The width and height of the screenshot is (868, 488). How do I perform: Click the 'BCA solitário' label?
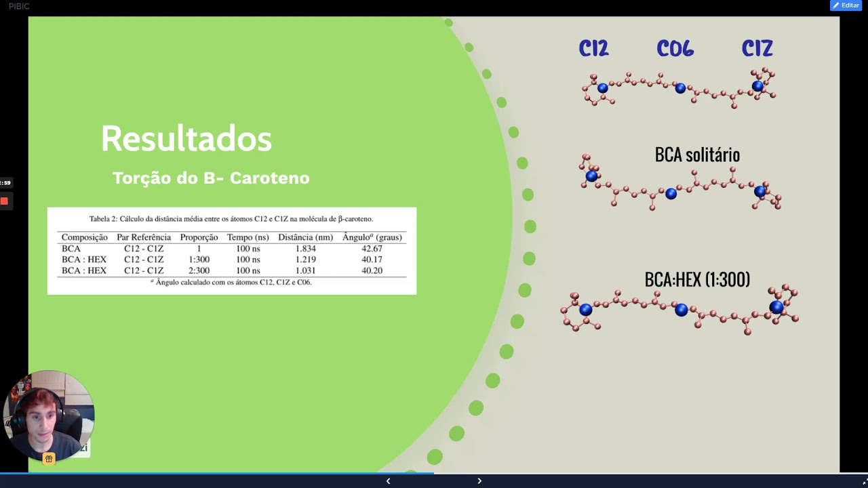pyautogui.click(x=697, y=155)
